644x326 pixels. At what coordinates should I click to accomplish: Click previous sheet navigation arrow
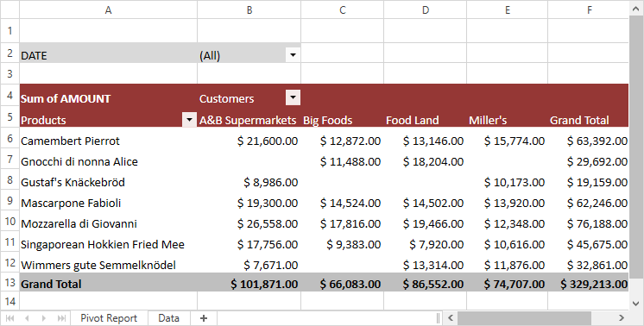click(27, 318)
